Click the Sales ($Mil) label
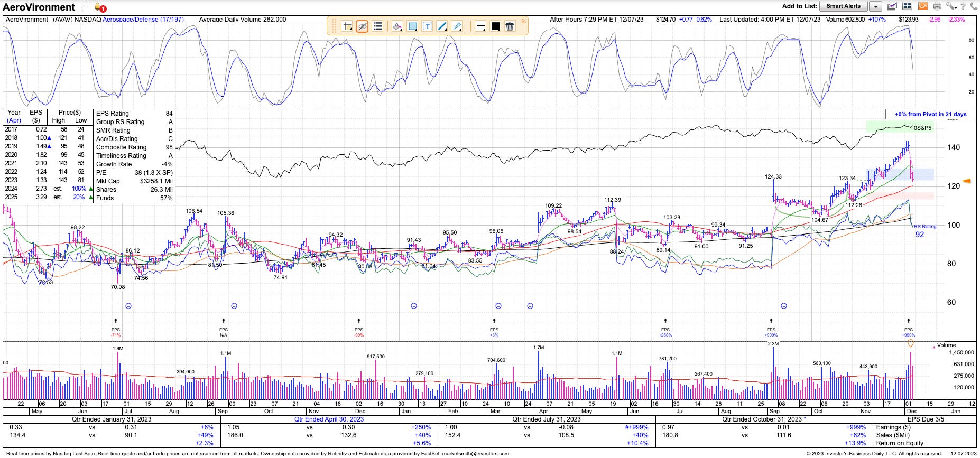This screenshot has width=980, height=458. point(892,435)
